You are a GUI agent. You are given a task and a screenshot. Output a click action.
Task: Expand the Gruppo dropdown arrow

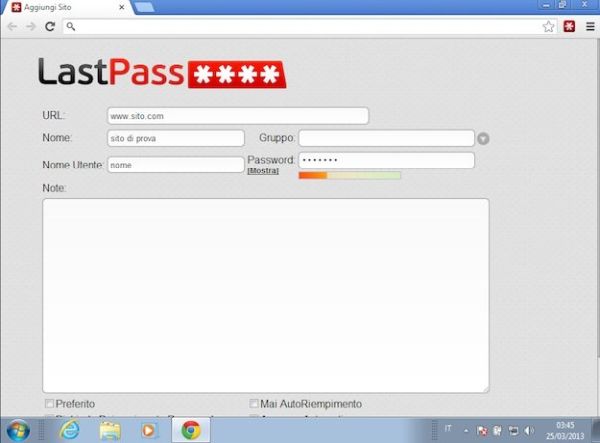pos(483,138)
